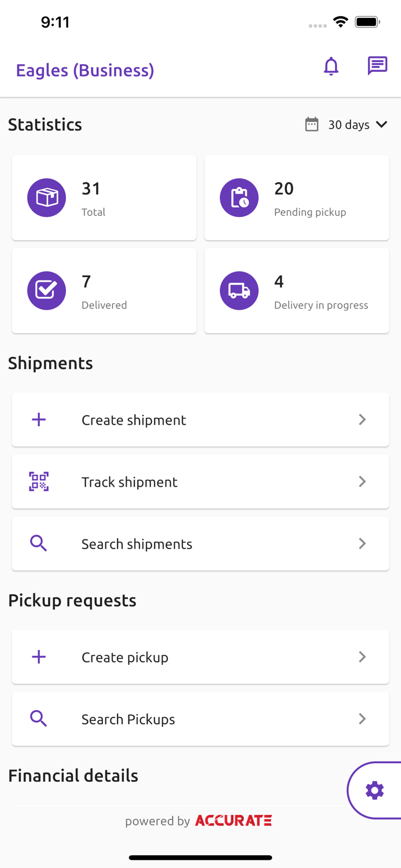Tap the Search Pickups label
401x868 pixels.
coord(128,719)
